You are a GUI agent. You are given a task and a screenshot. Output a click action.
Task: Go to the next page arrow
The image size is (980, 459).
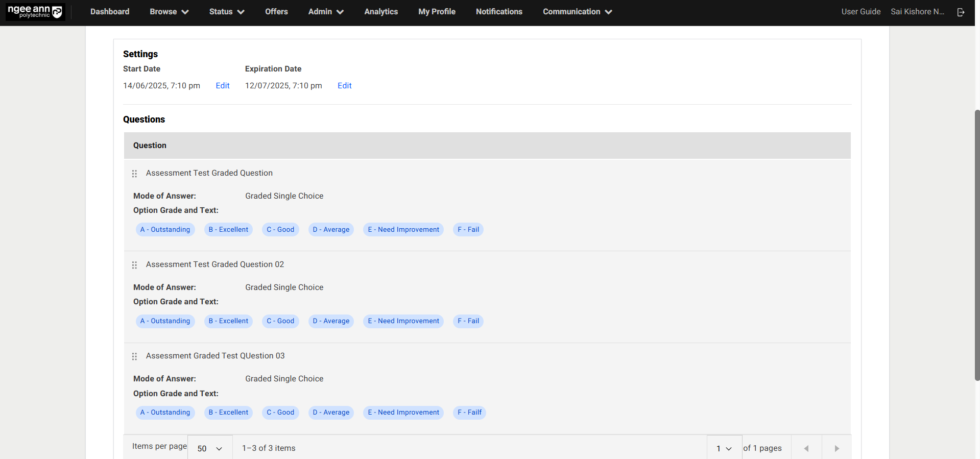[x=836, y=448]
